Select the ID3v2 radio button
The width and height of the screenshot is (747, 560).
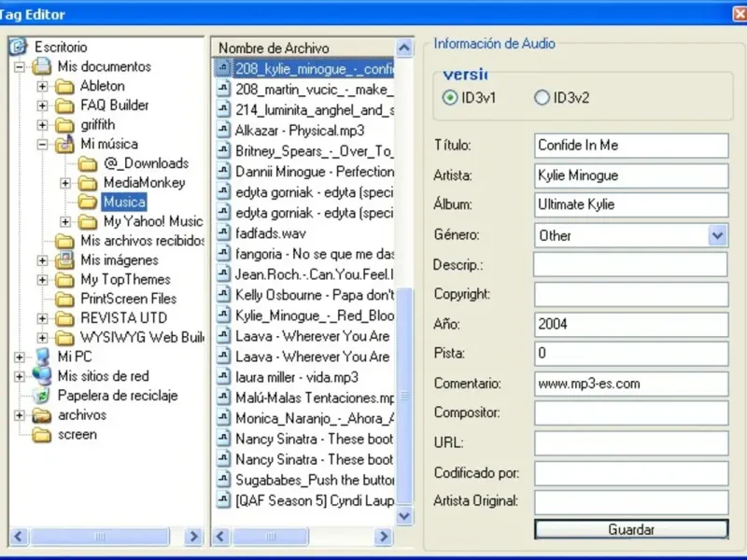point(542,98)
